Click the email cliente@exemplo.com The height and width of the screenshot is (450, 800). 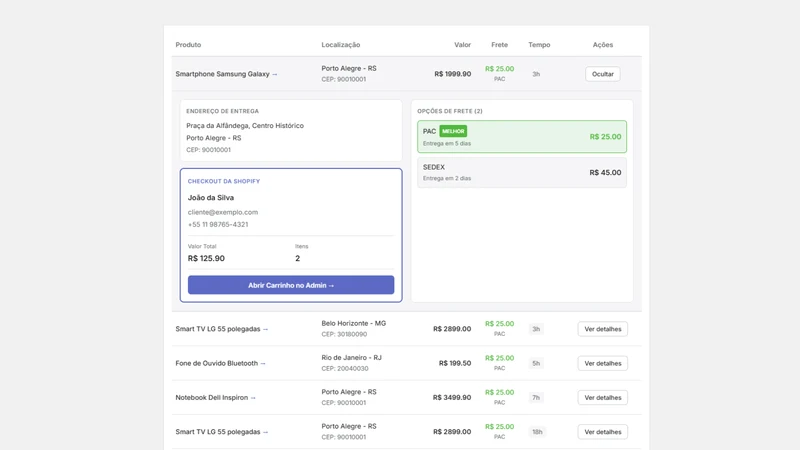[222, 212]
